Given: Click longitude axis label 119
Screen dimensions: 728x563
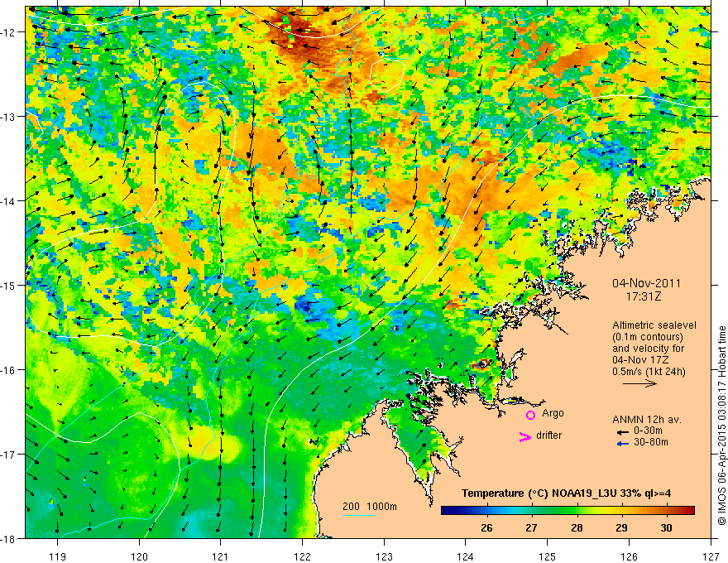Looking at the screenshot, I should pos(58,556).
